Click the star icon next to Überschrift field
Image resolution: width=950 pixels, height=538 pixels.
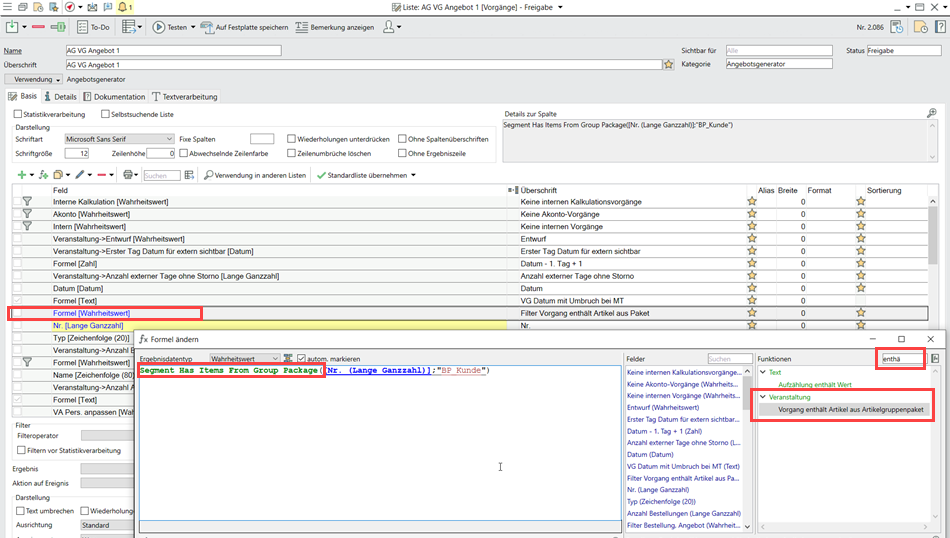pyautogui.click(x=668, y=65)
